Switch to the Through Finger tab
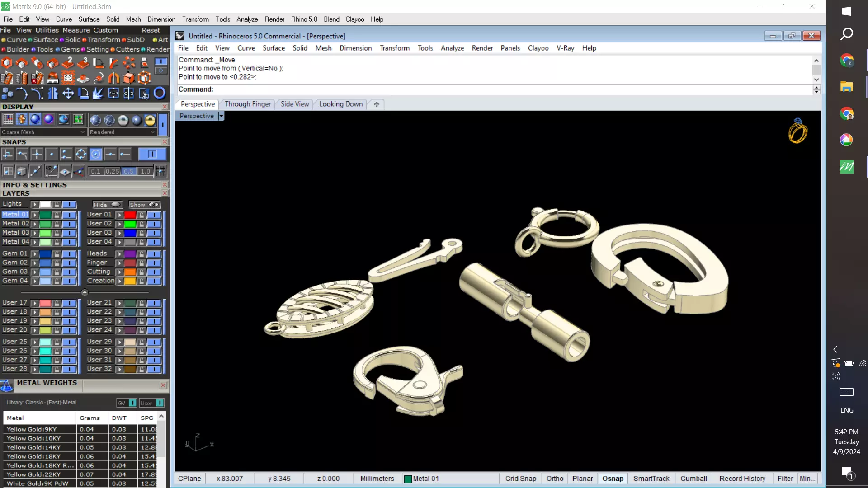Image resolution: width=868 pixels, height=488 pixels. click(x=248, y=104)
